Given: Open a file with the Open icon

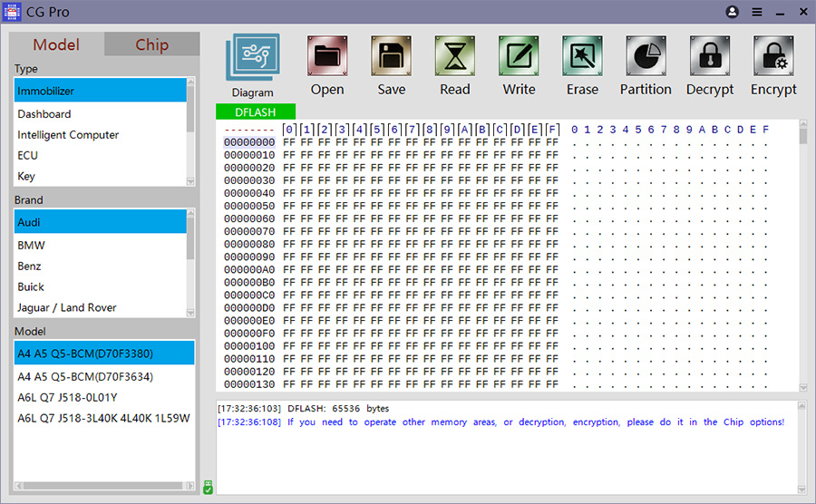Looking at the screenshot, I should click(327, 58).
